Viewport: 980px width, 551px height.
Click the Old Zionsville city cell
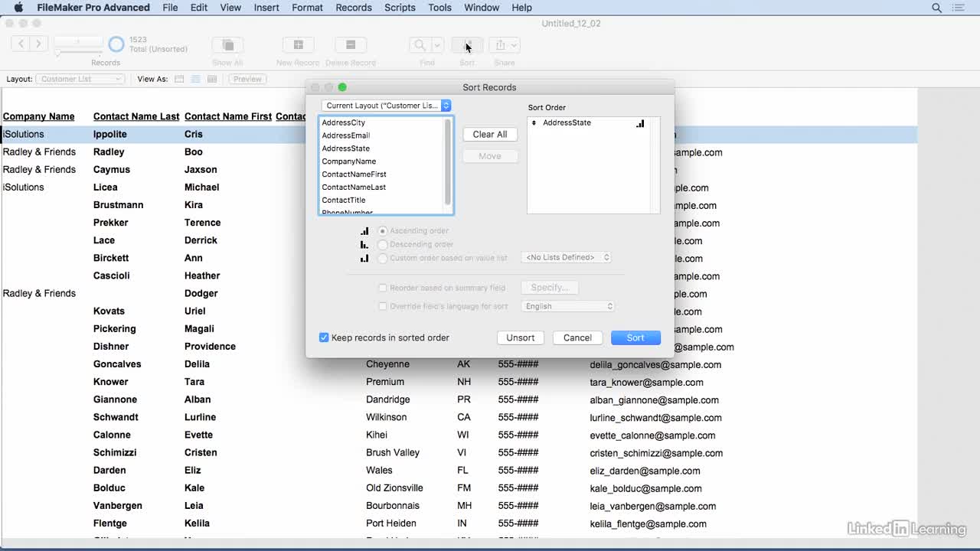tap(394, 488)
